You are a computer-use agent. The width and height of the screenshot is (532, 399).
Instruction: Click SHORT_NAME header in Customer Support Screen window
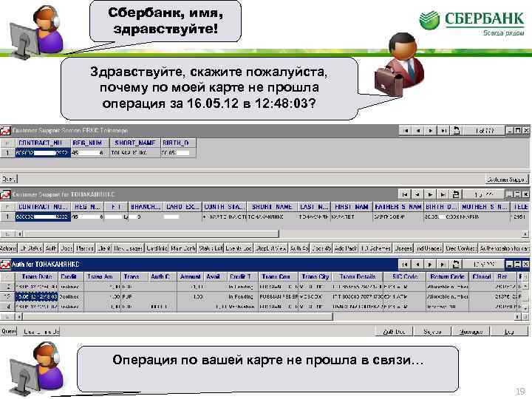[x=134, y=143]
